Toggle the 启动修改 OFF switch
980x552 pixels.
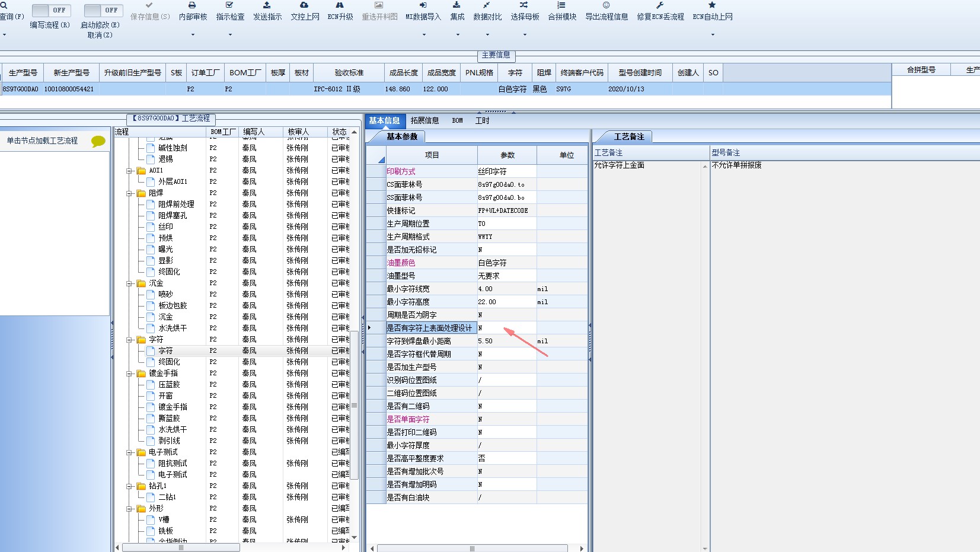(103, 10)
